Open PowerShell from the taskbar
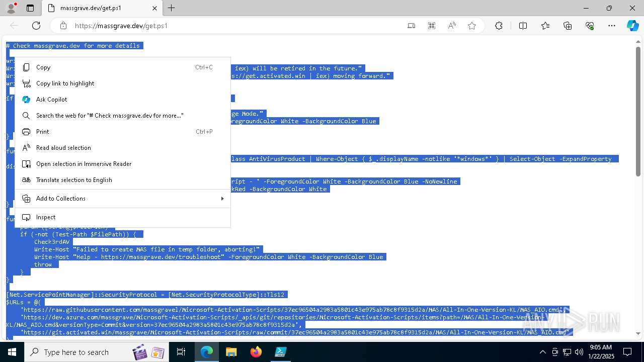The height and width of the screenshot is (362, 644). [280, 352]
